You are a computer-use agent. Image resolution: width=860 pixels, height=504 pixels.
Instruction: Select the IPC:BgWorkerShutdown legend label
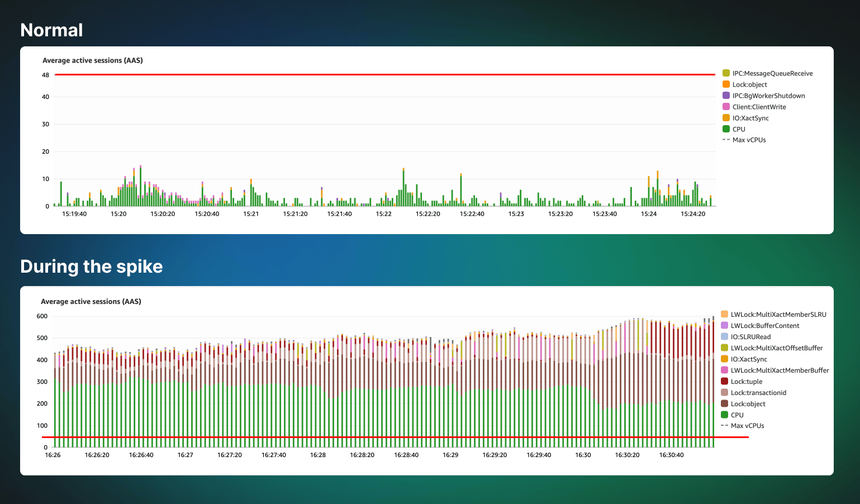point(768,96)
